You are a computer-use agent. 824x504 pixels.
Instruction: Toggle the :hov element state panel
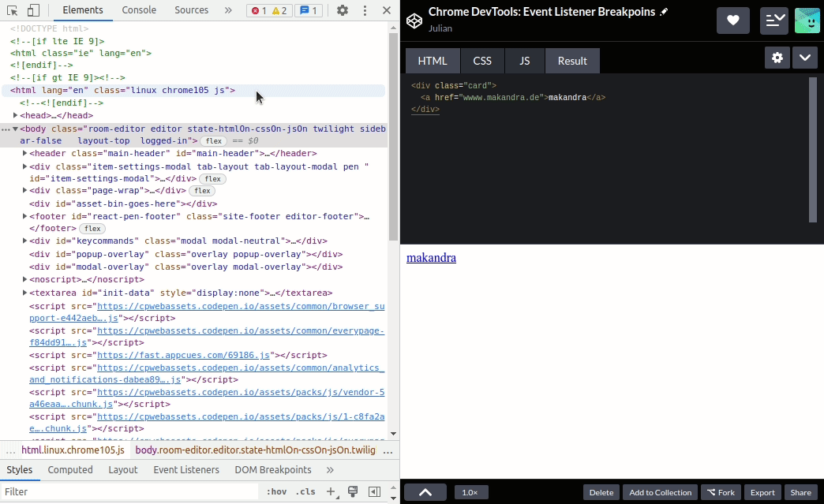[x=276, y=491]
